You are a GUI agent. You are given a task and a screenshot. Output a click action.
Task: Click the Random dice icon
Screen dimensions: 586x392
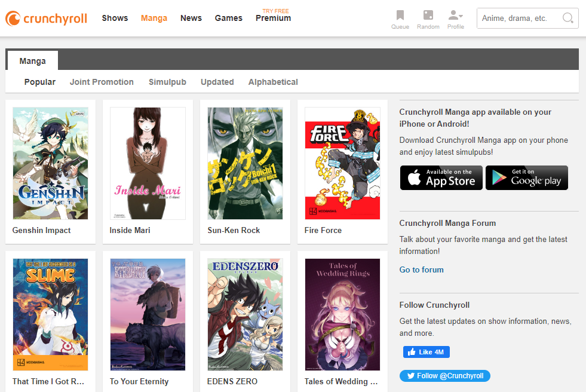coord(428,16)
